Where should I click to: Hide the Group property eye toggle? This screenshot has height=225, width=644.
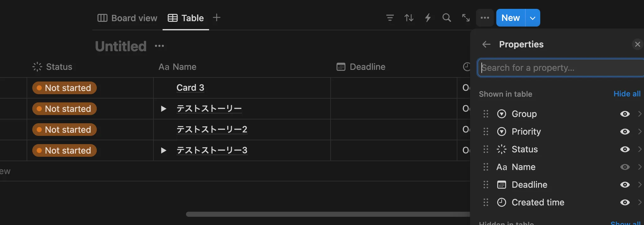point(625,114)
